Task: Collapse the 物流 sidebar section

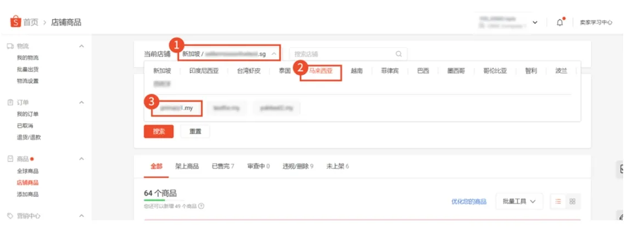Action: (81, 46)
